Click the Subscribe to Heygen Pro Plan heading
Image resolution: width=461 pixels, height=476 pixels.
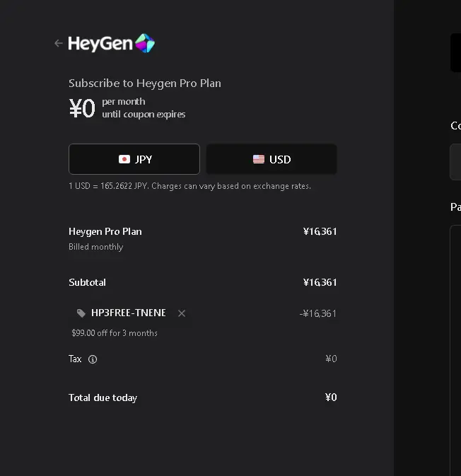tap(145, 83)
